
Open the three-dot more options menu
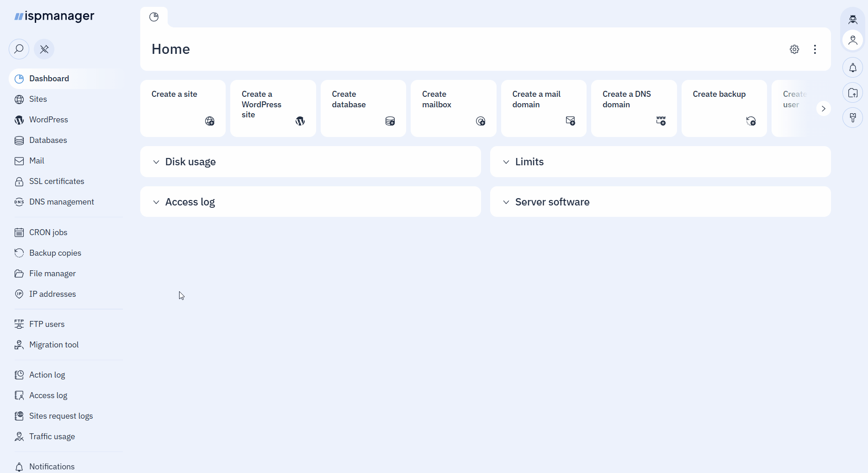point(815,49)
